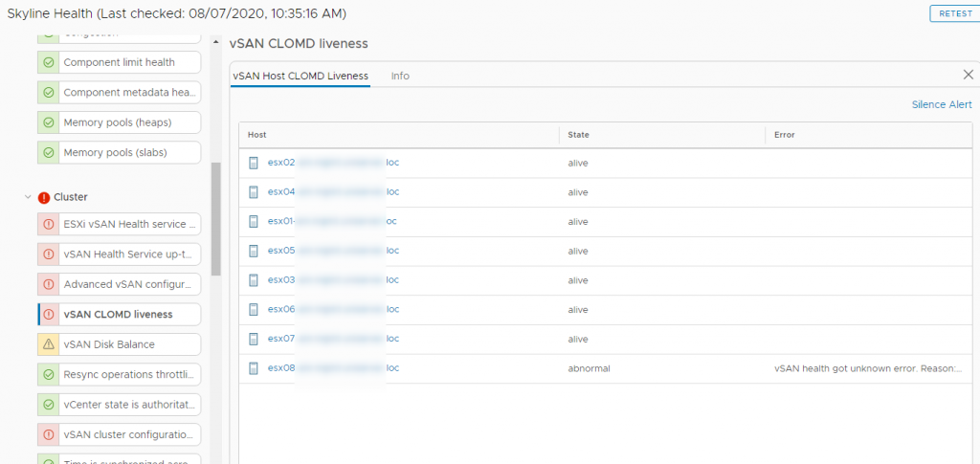Click the error icon for vSAN cluster configuration
Viewport: 980px width, 464px height.
point(48,434)
